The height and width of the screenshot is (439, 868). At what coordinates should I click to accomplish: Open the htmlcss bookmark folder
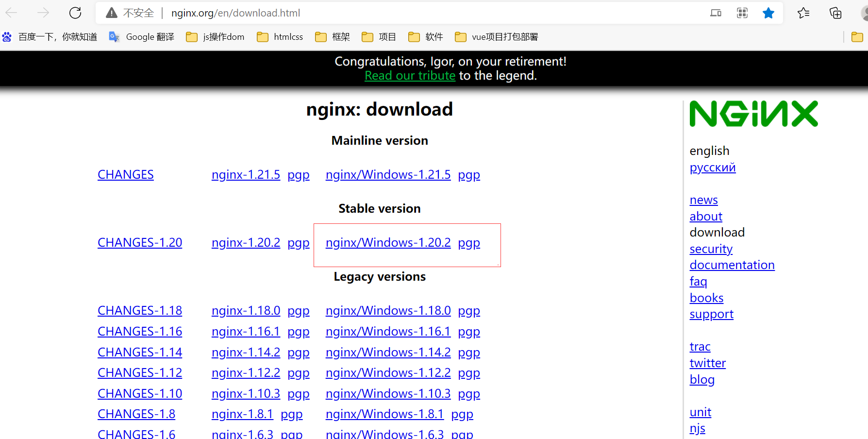(280, 37)
